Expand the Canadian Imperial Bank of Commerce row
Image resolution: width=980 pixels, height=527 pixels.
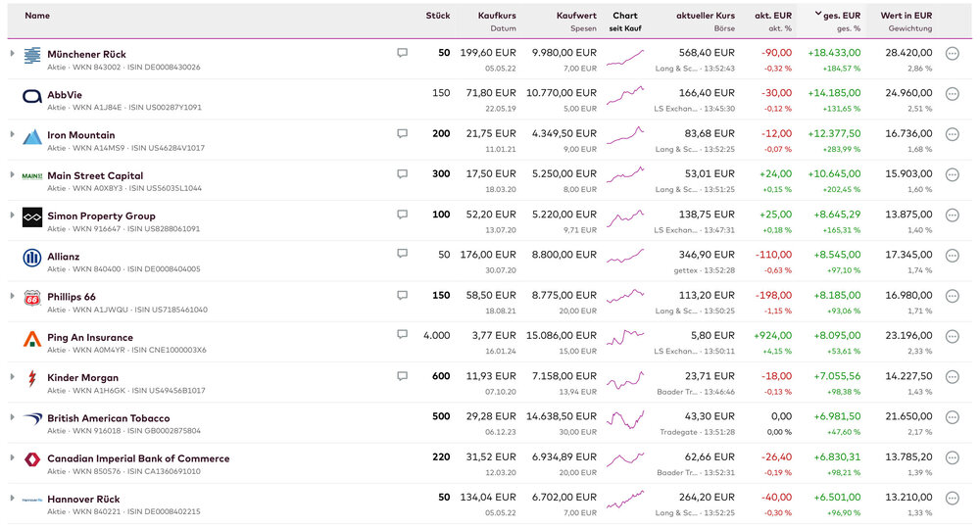click(x=12, y=458)
